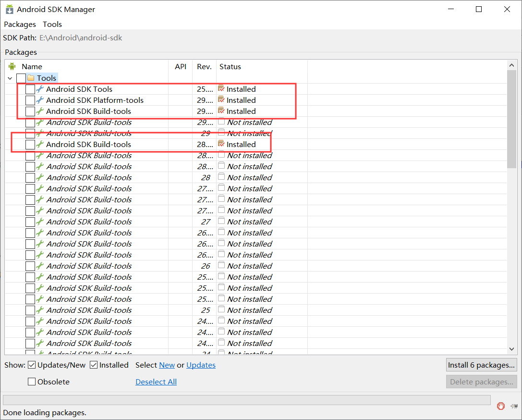
Task: Click wrench icon of Build-tools revision 28 row
Action: coord(40,177)
